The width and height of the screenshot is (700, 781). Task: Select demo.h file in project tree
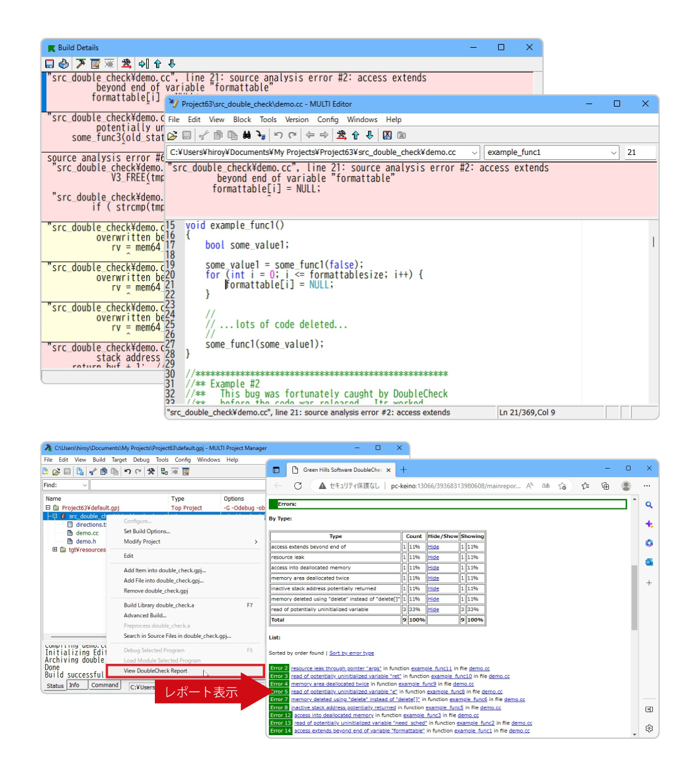(x=86, y=541)
